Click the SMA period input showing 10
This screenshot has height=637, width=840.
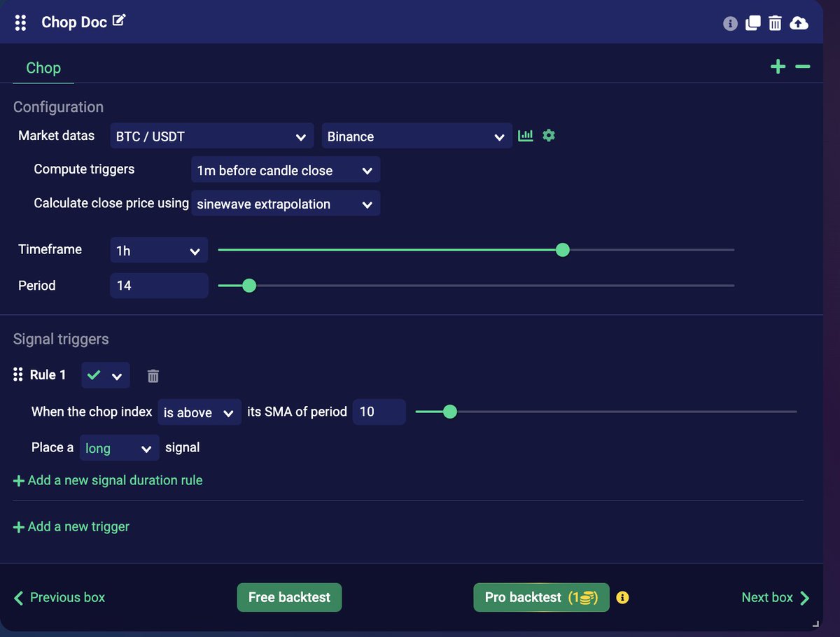coord(379,412)
